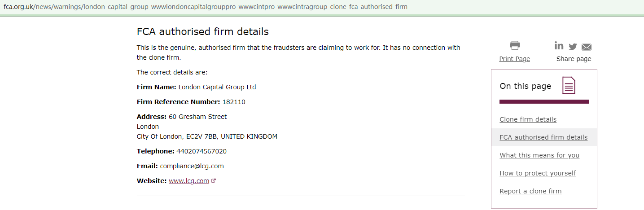
Task: Open Report a clone firm link
Action: click(530, 191)
